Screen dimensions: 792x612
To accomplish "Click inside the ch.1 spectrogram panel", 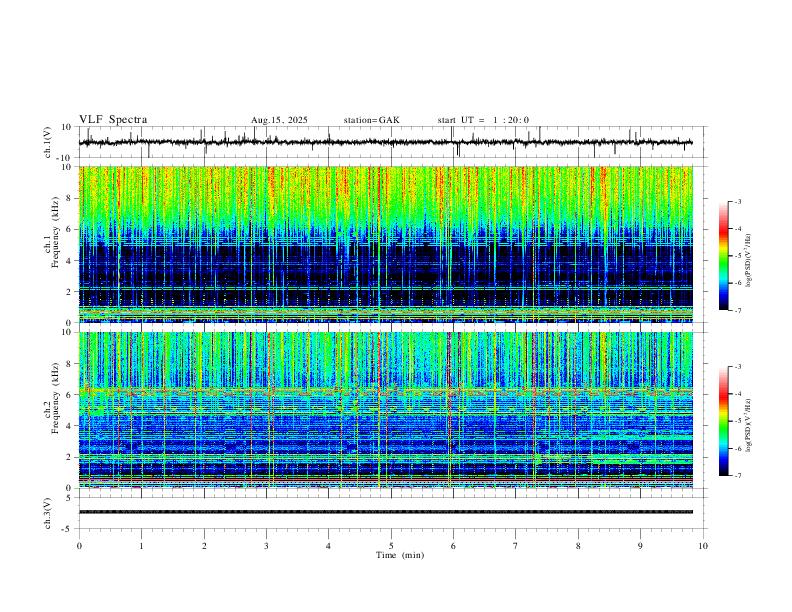I will point(385,244).
